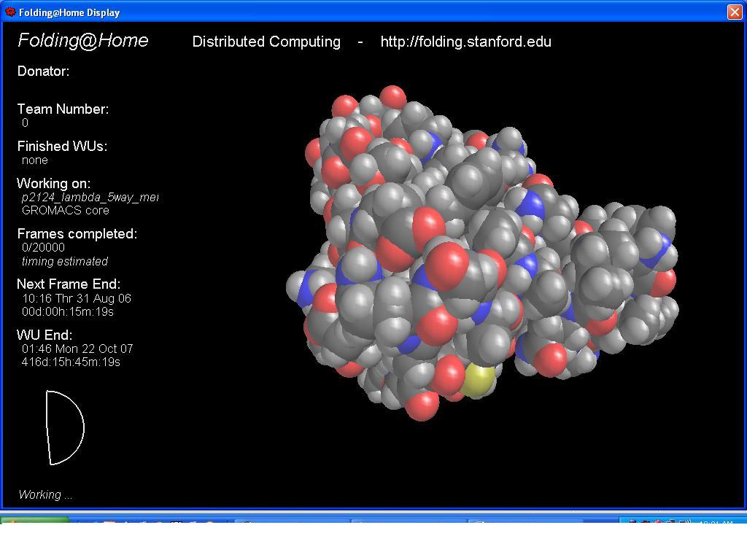The image size is (747, 560).
Task: Click the Folding@Home logo heading
Action: pos(83,41)
